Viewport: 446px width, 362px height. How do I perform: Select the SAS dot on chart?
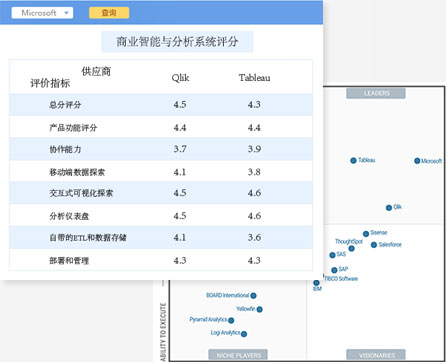click(332, 255)
